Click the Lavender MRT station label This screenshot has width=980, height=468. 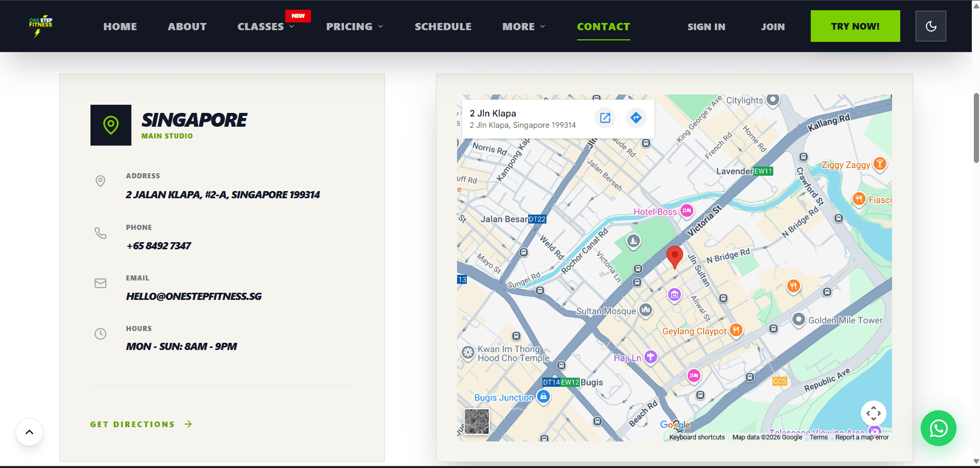coord(735,171)
